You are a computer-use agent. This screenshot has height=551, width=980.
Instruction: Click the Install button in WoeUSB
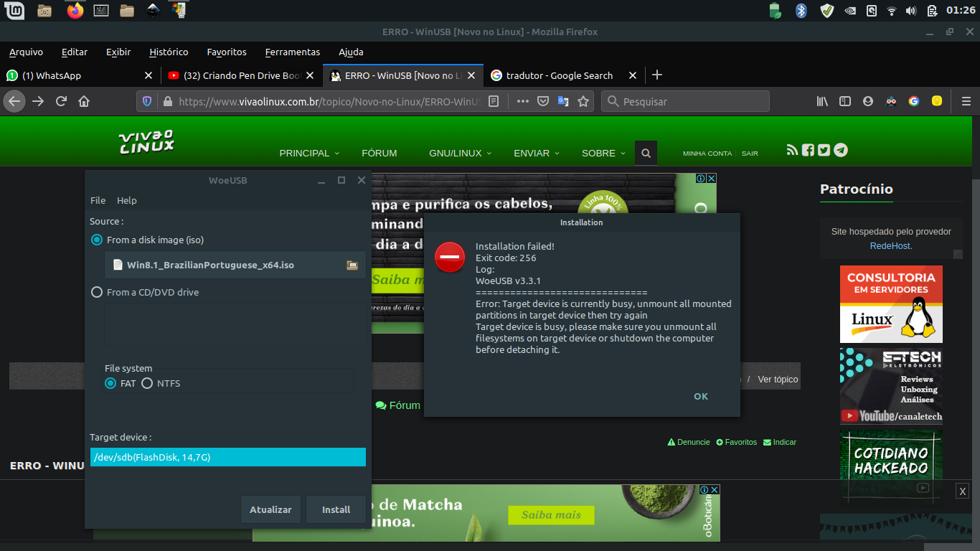tap(336, 509)
